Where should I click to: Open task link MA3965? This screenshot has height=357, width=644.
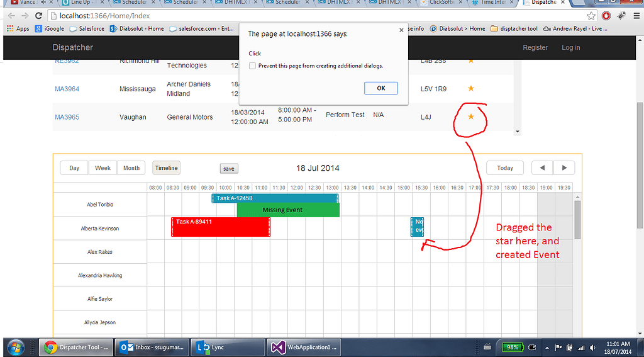pos(67,117)
